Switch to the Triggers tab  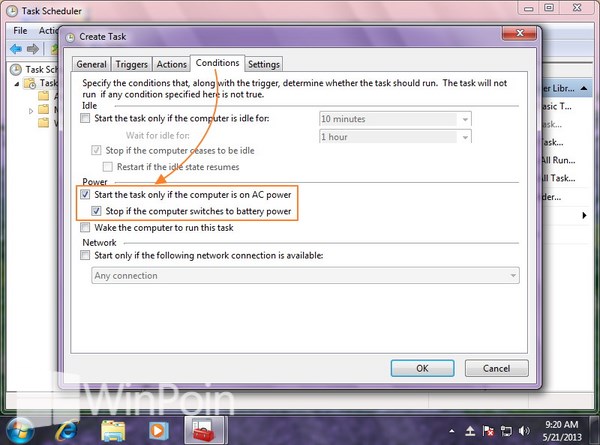click(132, 64)
